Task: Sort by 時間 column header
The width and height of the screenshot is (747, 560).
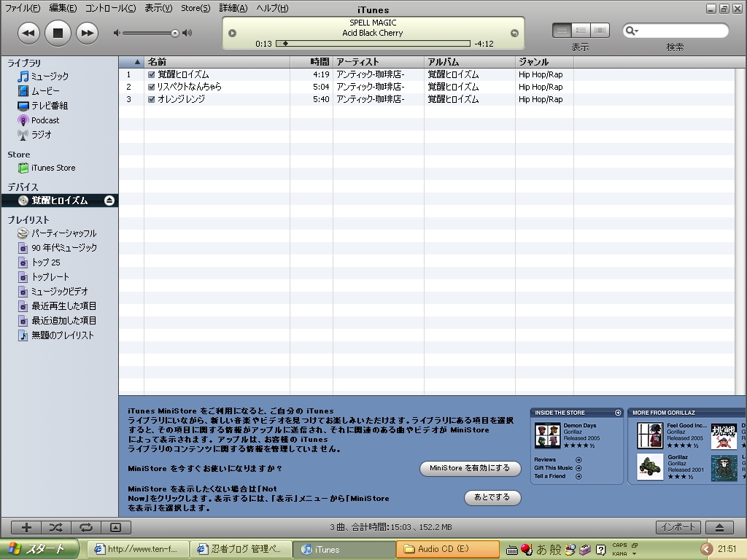Action: (x=311, y=62)
